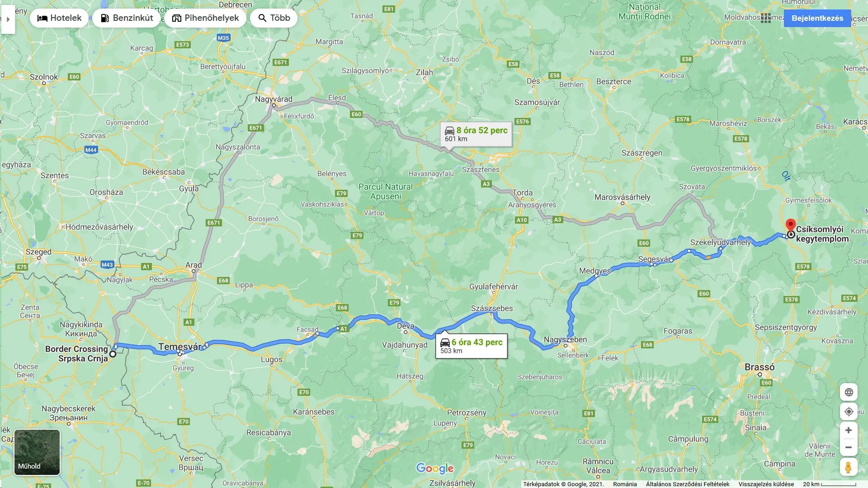868x488 pixels.
Task: Click the Border Crossing Srpska Crnja start marker
Action: click(x=113, y=354)
